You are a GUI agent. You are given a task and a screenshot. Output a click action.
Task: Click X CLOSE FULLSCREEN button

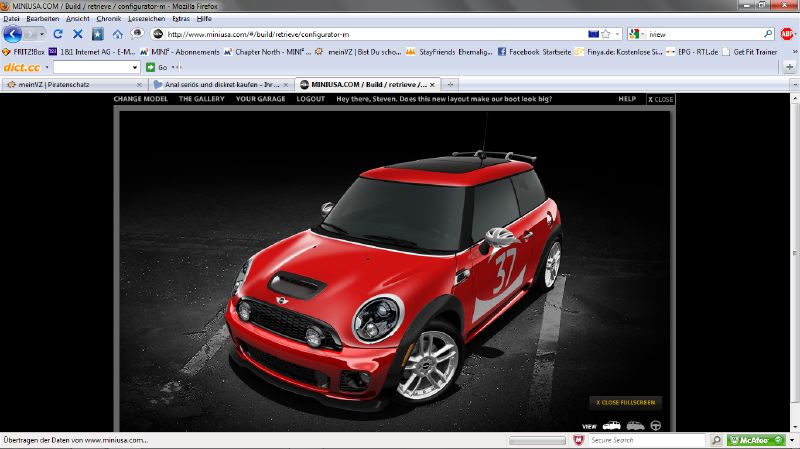tap(625, 403)
